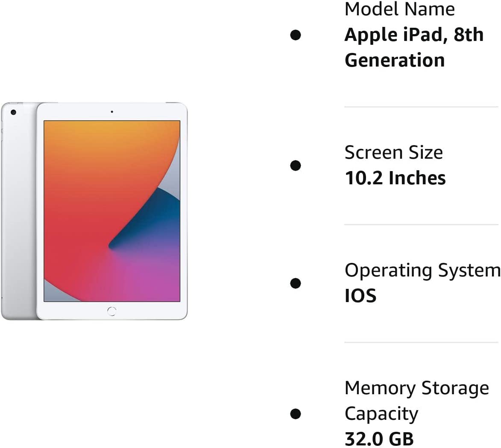Click the "Operating System" label
The width and height of the screenshot is (501, 448).
point(422,270)
